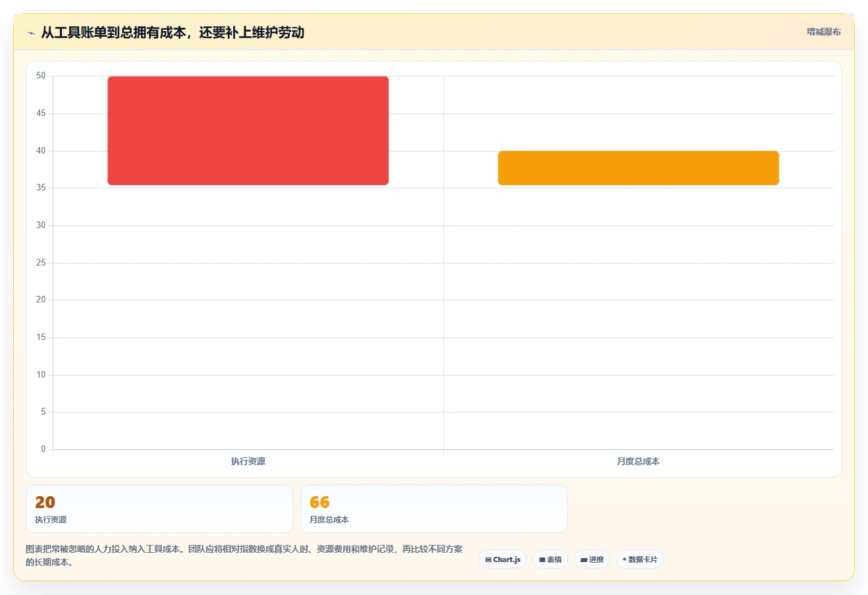Click the red 执行资源 waterfall bar
Screen dimensions: 868x595
tap(248, 130)
